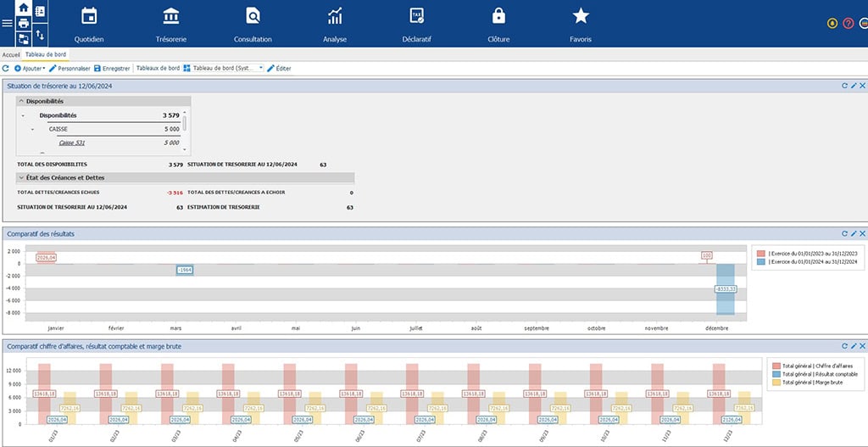Open the Consultation search module
Screen dimensions: 868x447
(253, 25)
